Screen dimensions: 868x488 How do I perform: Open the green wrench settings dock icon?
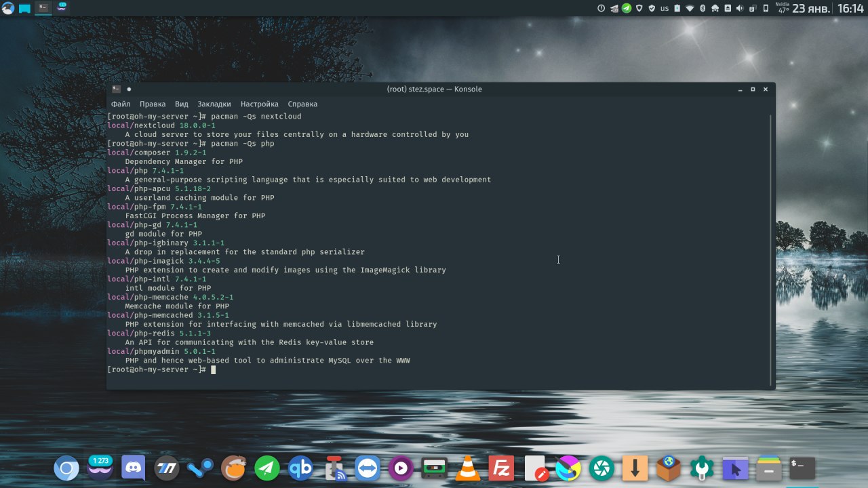(702, 468)
